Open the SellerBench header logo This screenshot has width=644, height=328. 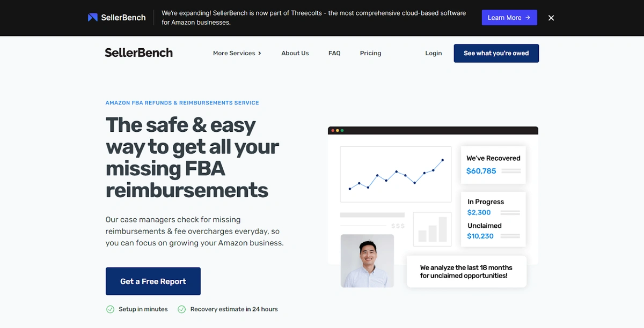pos(139,53)
